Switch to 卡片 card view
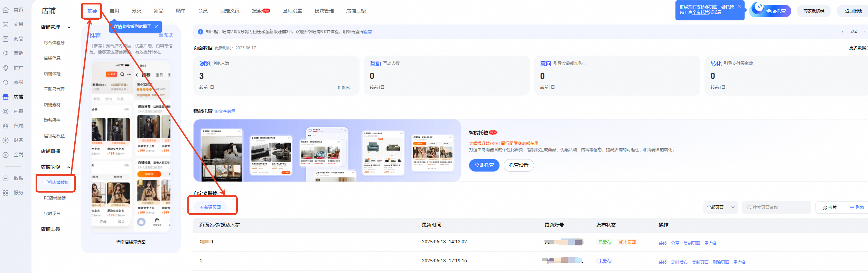The image size is (868, 273). tap(829, 207)
